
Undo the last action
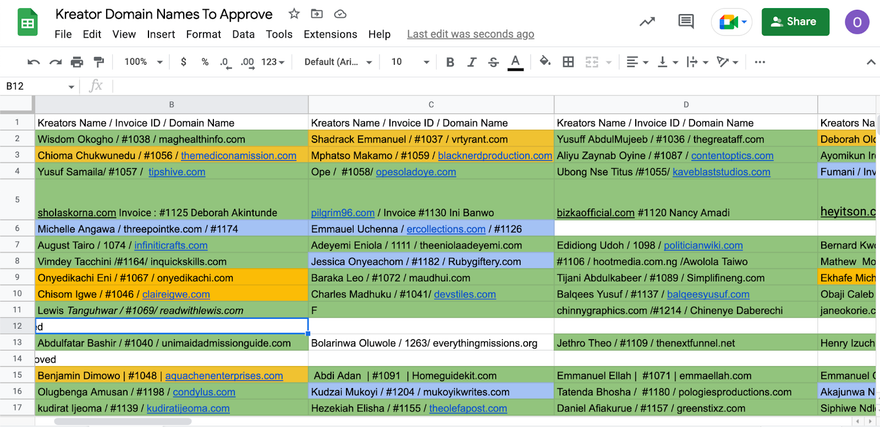[34, 62]
